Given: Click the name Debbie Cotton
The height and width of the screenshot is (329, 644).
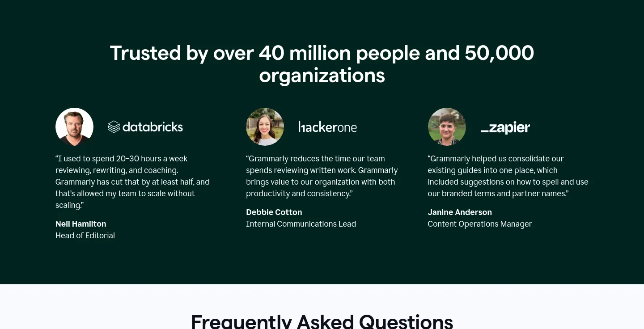Looking at the screenshot, I should point(274,212).
